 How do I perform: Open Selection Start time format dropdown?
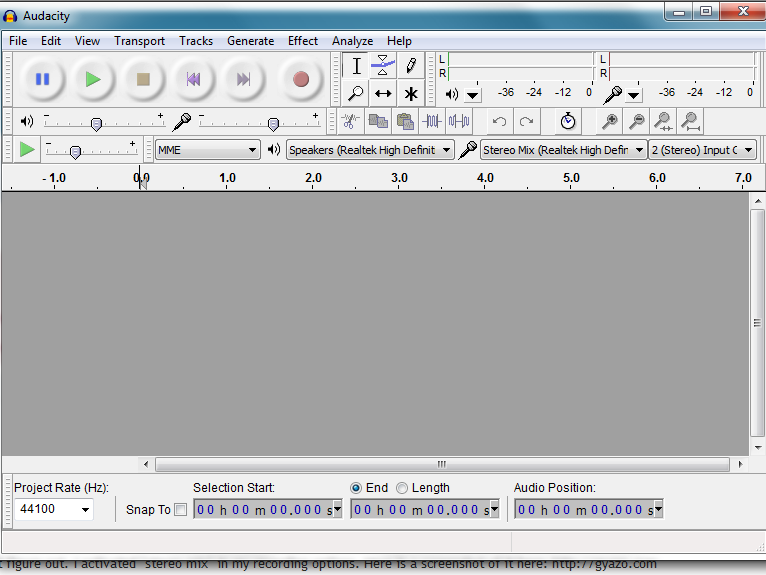pos(337,509)
